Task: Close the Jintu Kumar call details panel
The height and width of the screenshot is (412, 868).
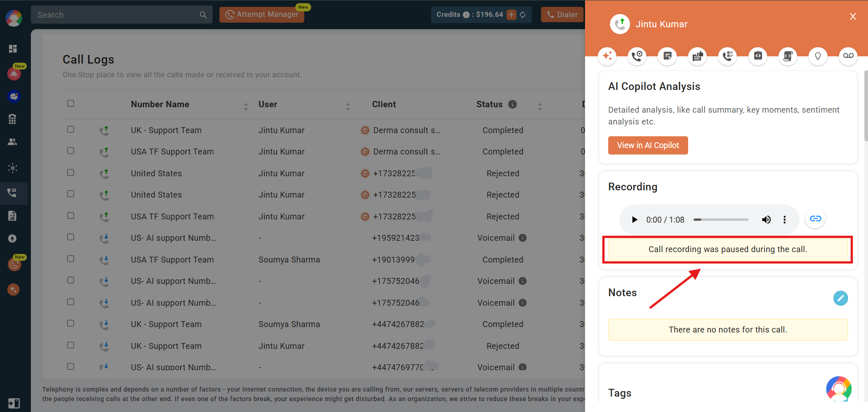Action: [853, 16]
